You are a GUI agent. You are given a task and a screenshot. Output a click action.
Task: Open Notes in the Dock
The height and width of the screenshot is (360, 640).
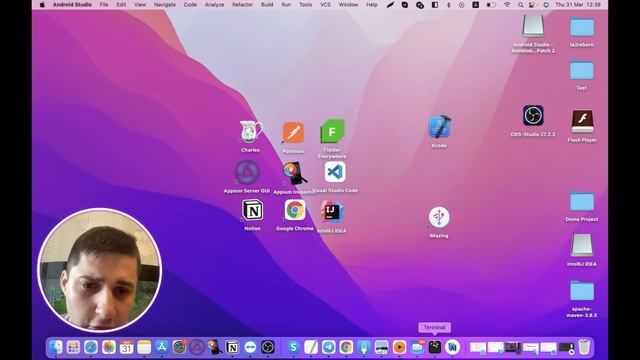(x=144, y=347)
